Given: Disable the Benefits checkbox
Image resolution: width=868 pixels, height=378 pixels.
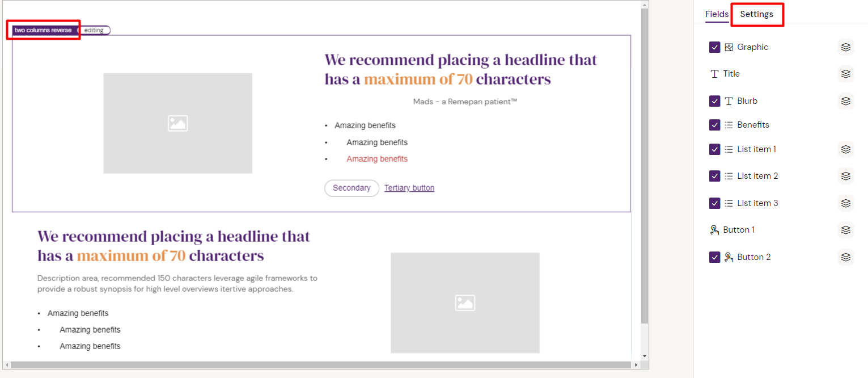Looking at the screenshot, I should click(x=714, y=125).
